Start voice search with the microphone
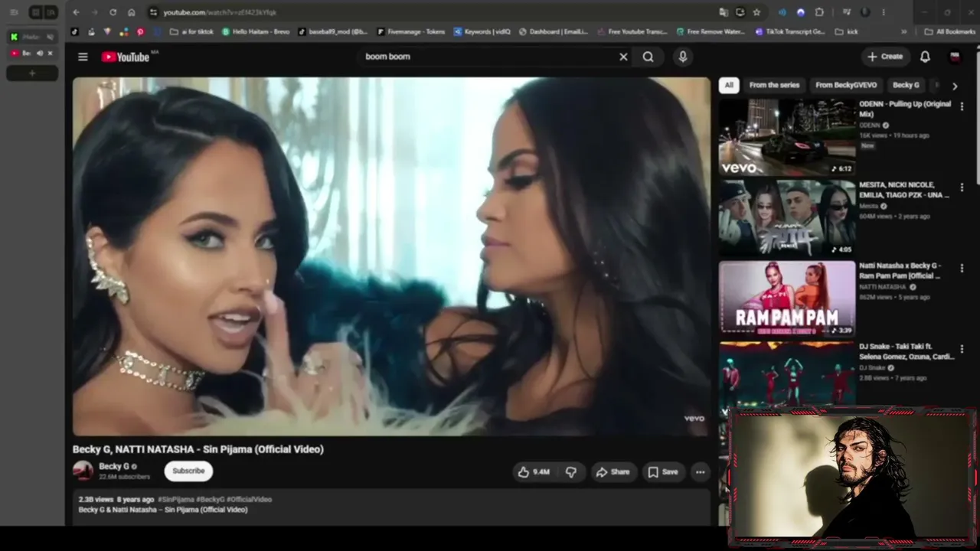This screenshot has height=551, width=980. 683,57
